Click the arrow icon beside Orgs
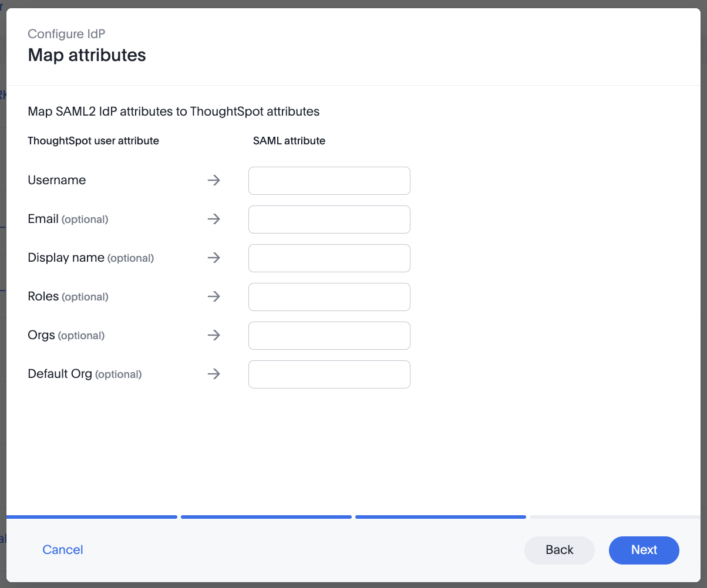The width and height of the screenshot is (707, 588). (x=214, y=335)
